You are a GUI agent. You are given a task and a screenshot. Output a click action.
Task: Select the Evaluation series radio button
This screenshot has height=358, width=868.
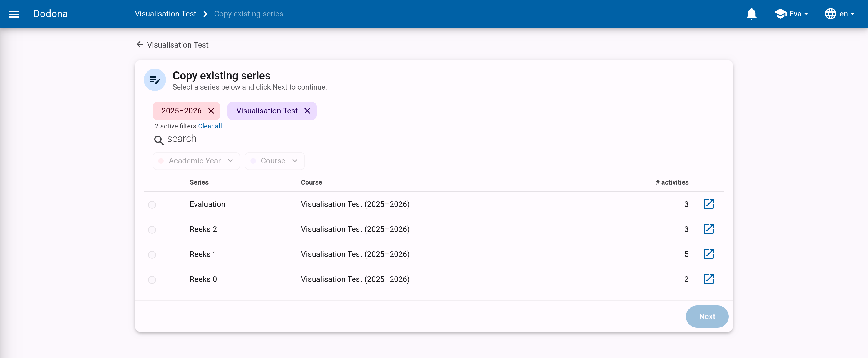pos(152,205)
